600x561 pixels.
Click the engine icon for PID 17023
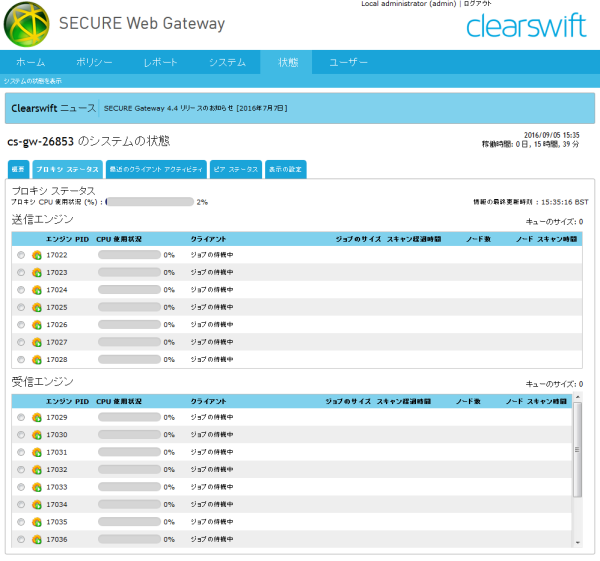tap(37, 272)
